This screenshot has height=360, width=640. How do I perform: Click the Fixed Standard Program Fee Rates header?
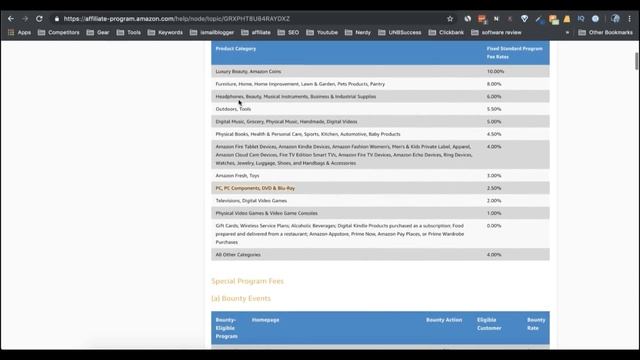tap(514, 53)
